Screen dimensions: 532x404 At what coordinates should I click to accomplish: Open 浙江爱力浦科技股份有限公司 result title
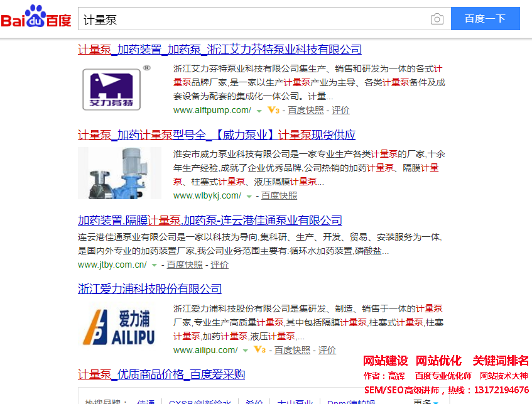pyautogui.click(x=149, y=289)
